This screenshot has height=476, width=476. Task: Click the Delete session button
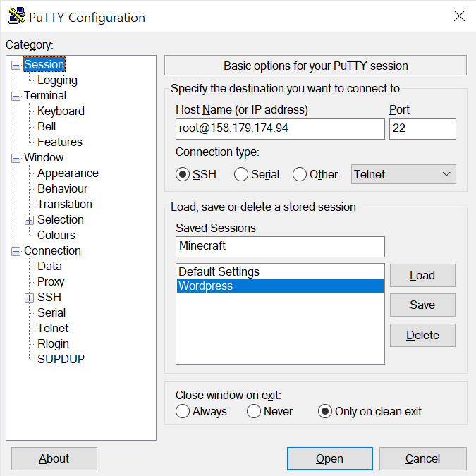click(x=422, y=335)
